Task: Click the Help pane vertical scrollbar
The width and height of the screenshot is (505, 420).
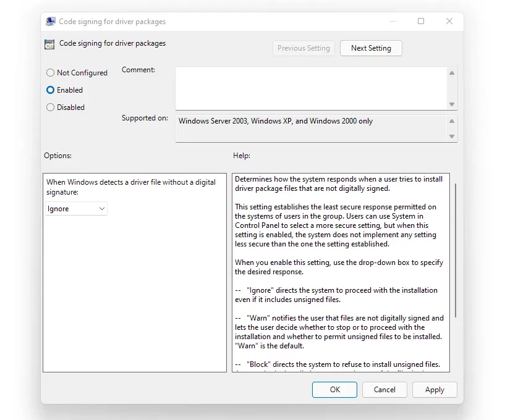Action: [456, 250]
